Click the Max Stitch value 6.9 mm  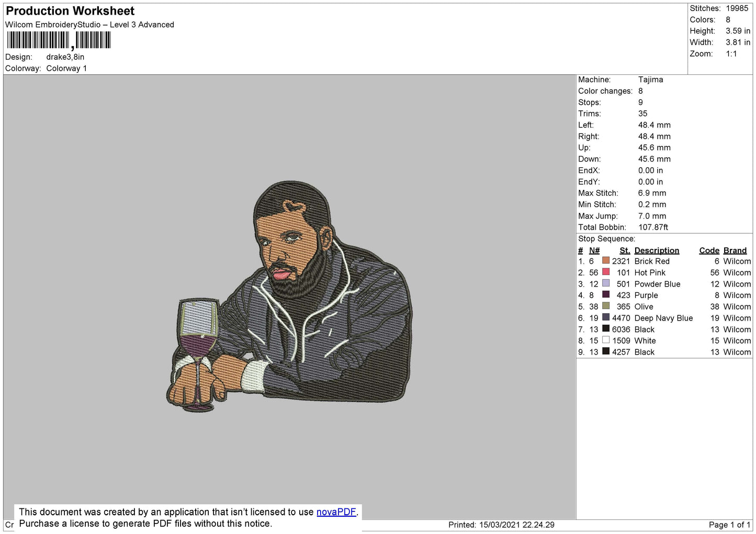point(652,193)
